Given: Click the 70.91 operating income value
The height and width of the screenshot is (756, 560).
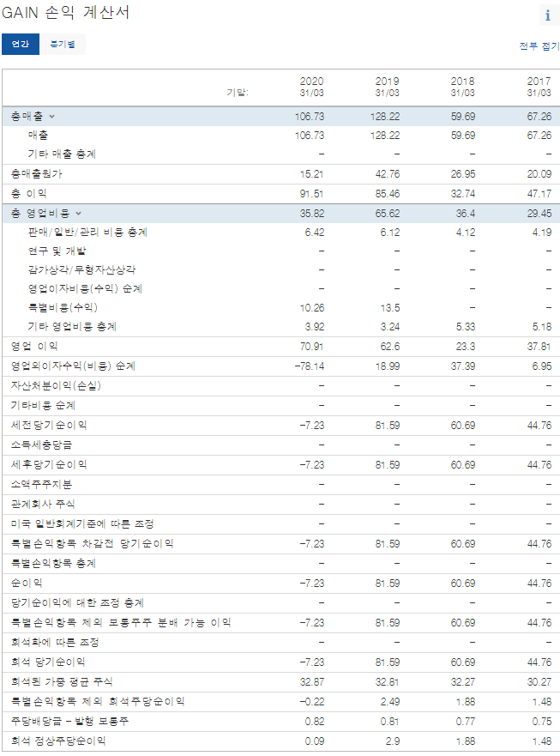Looking at the screenshot, I should coord(312,346).
